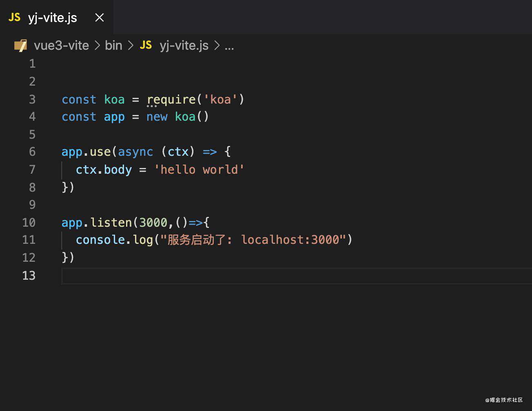Screen dimensions: 532x411
Task: Expand the breadcrumb ellipsis symbols menu
Action: click(229, 46)
